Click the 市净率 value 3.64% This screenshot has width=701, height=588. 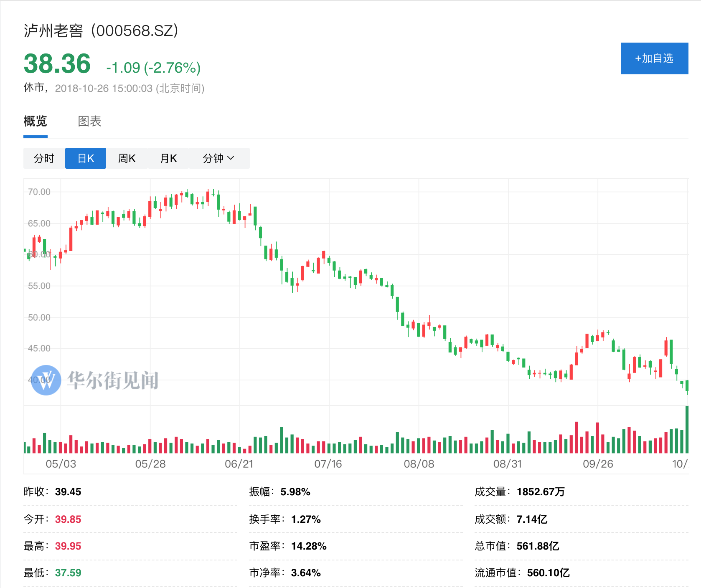306,573
